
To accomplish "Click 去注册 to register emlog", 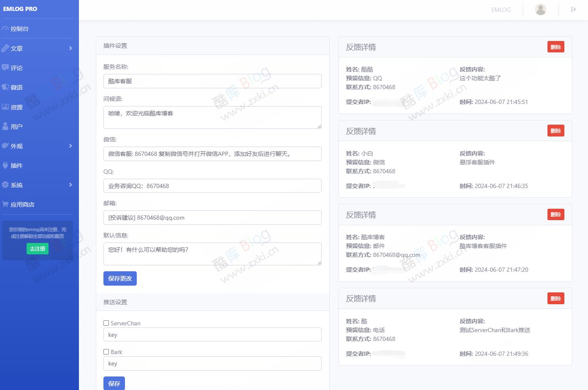I will [37, 249].
